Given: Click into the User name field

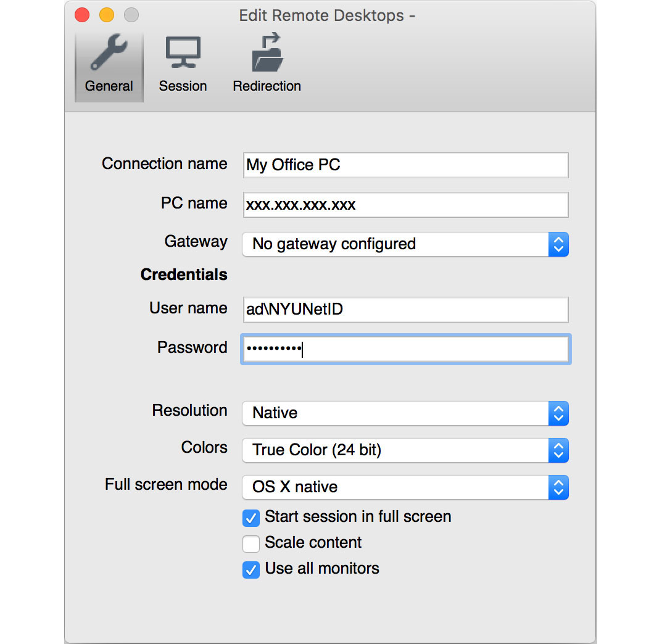Looking at the screenshot, I should [405, 310].
